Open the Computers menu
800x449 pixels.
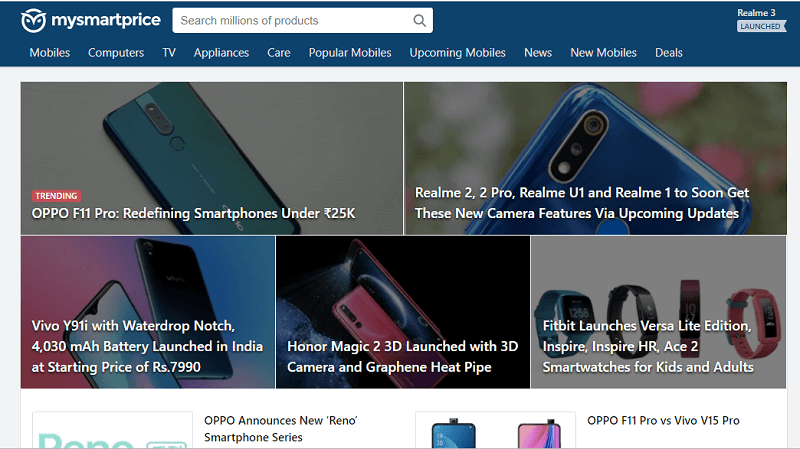[116, 53]
